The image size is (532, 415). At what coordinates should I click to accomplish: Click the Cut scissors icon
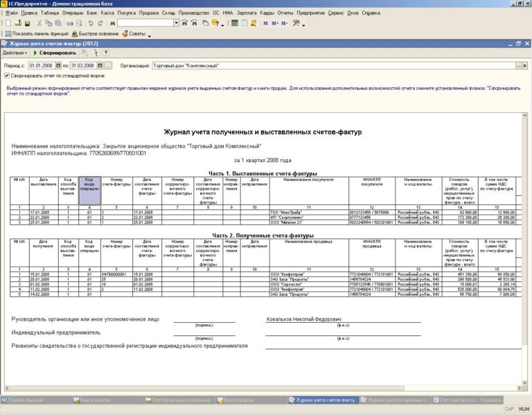39,23
